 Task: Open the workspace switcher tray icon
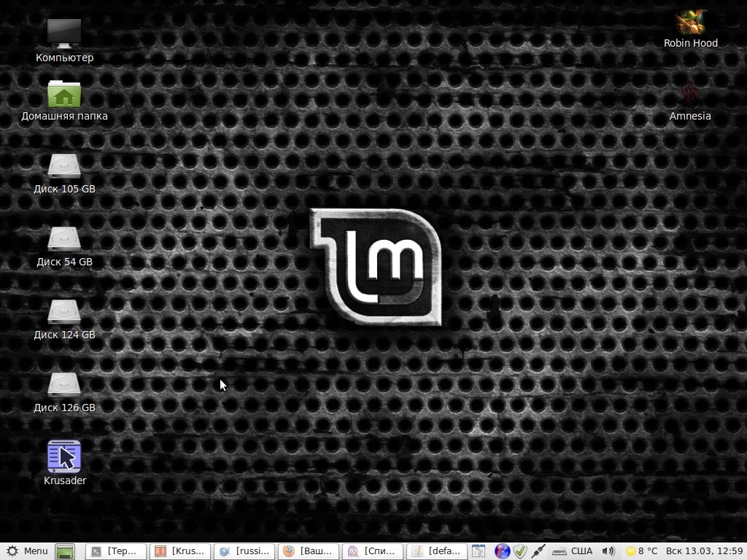(479, 551)
